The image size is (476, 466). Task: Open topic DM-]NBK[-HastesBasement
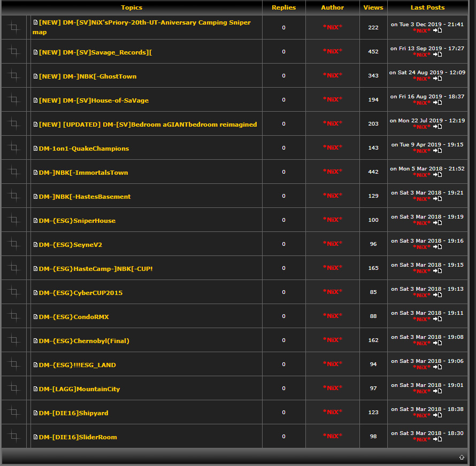coord(85,197)
